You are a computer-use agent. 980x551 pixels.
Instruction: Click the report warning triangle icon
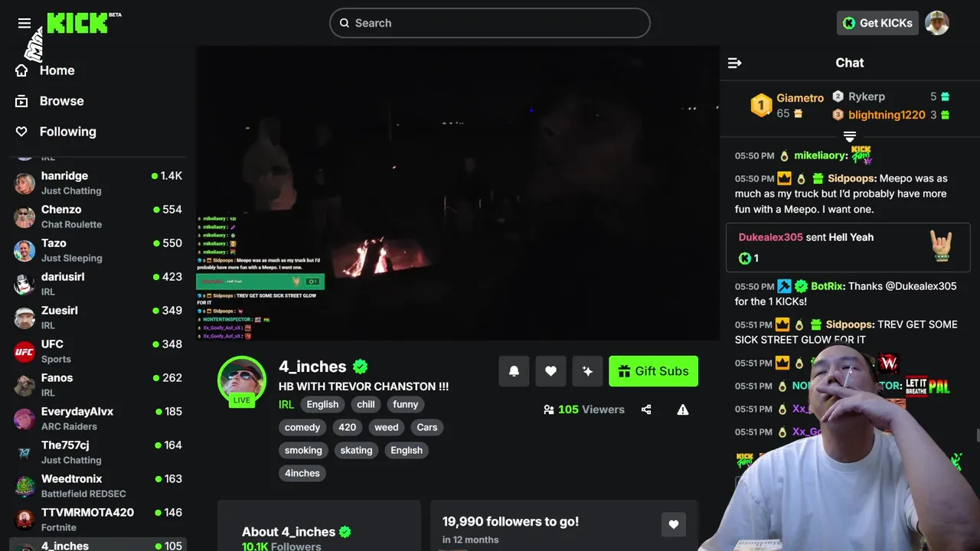683,409
